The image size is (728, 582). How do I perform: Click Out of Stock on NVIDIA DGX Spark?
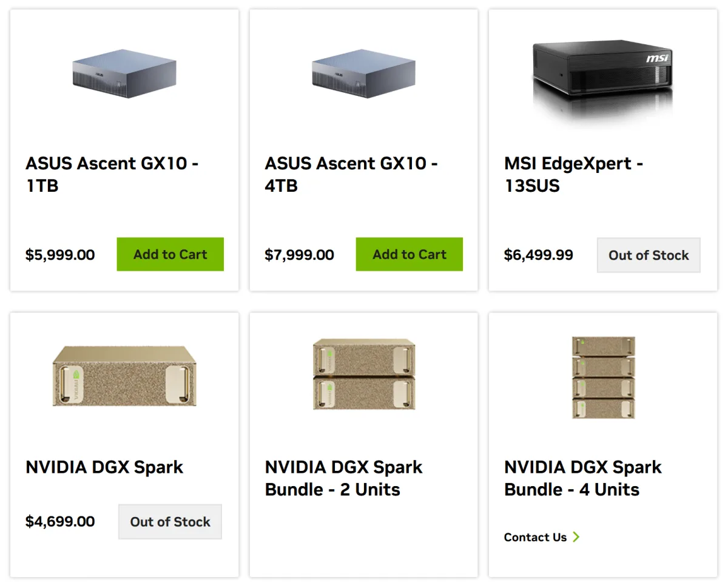(x=170, y=522)
